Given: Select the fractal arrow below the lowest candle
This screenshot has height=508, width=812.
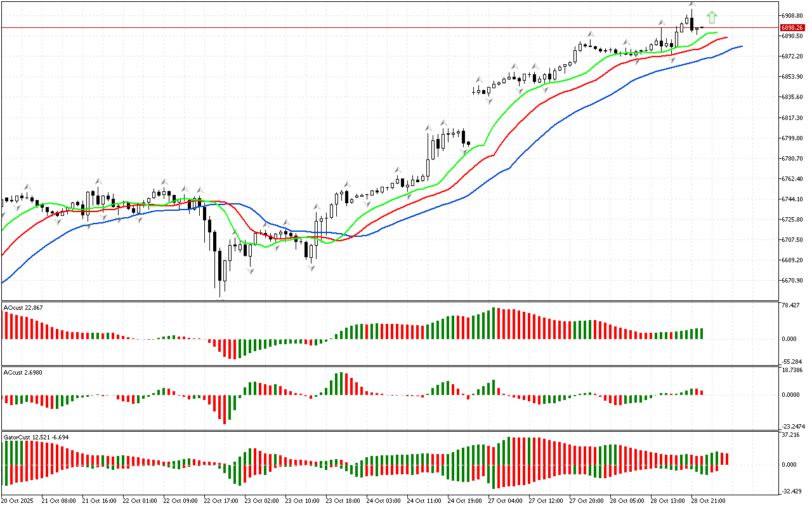Looking at the screenshot, I should tap(220, 299).
